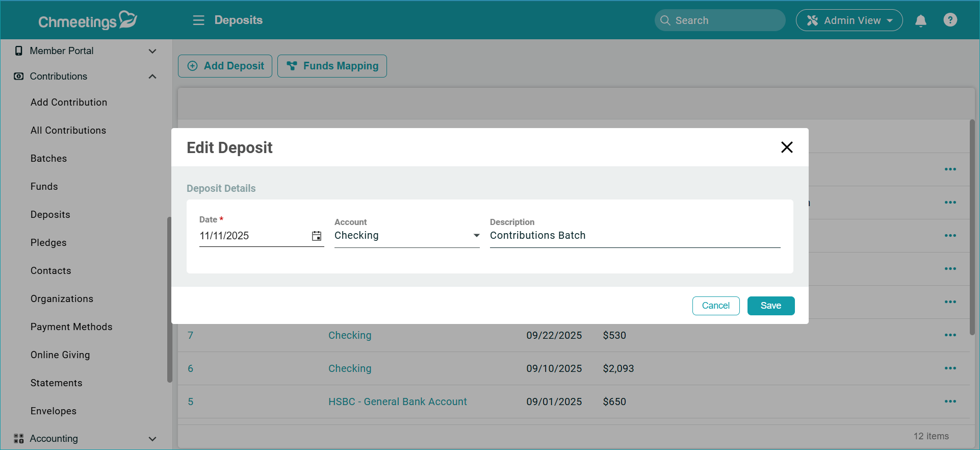Open HSBC - General Bank Account link
The image size is (980, 450).
398,402
